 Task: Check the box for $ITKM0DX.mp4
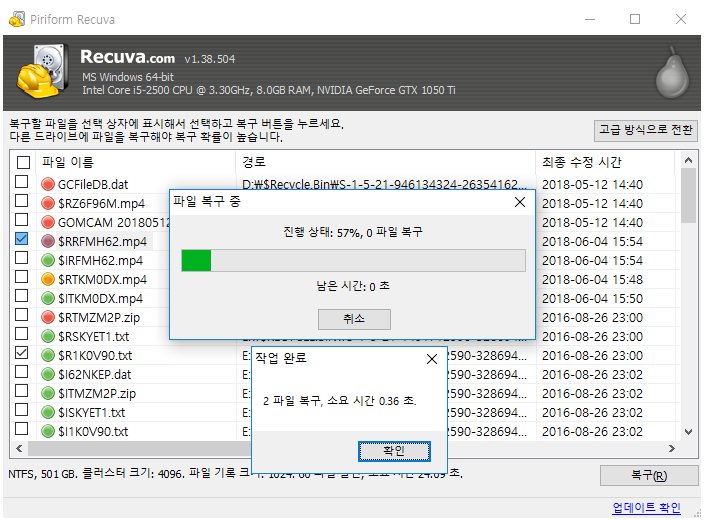click(x=22, y=296)
